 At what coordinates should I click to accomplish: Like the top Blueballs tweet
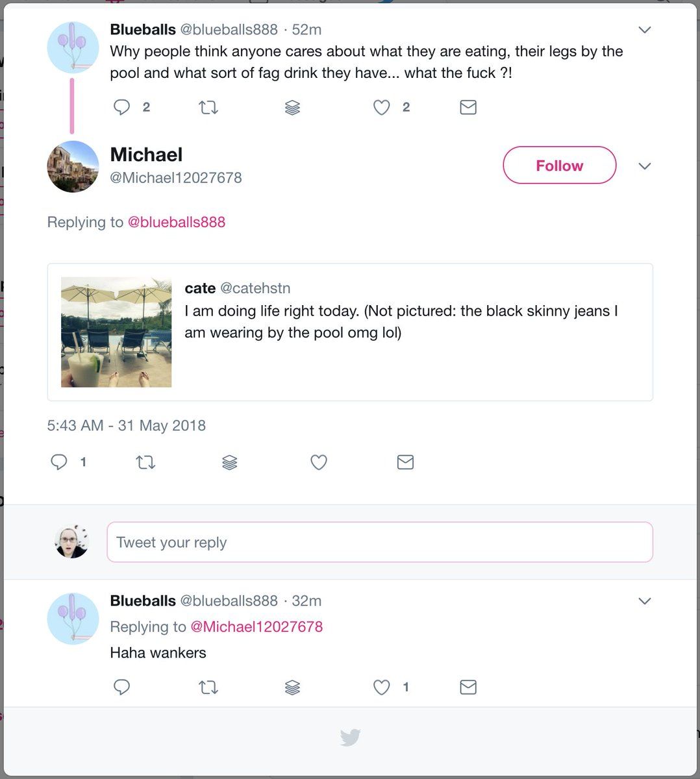pyautogui.click(x=382, y=107)
